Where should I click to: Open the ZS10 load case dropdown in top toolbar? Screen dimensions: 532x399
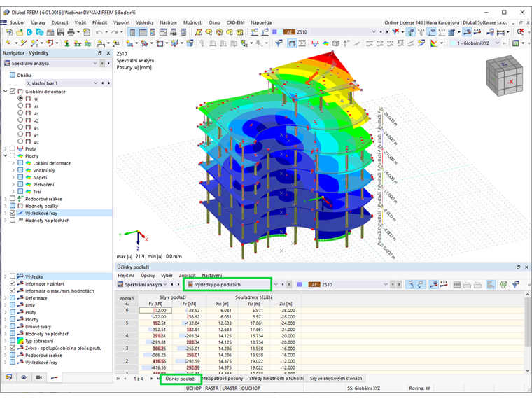pos(374,32)
